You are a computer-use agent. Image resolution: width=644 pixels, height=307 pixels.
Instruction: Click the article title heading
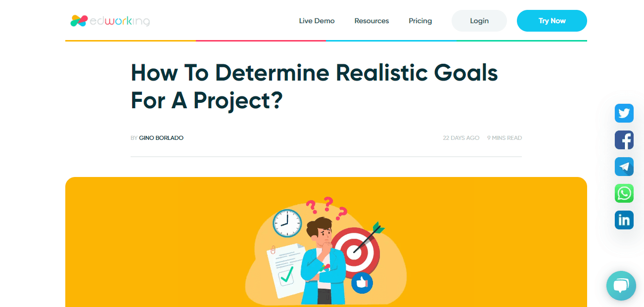(314, 87)
